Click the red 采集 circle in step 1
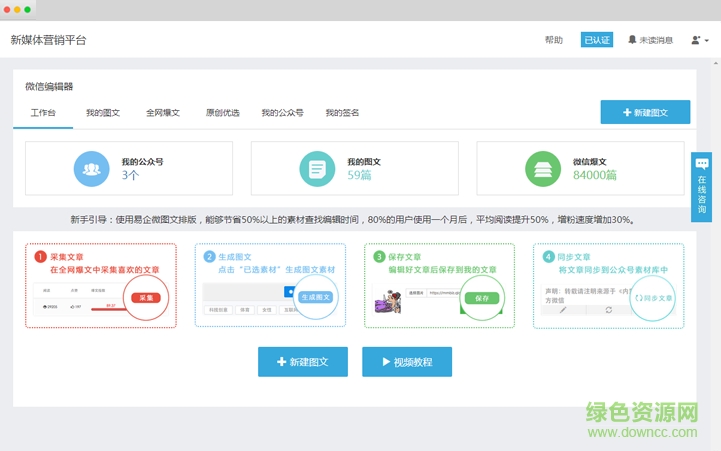Screen dimensions: 721x451 147,298
